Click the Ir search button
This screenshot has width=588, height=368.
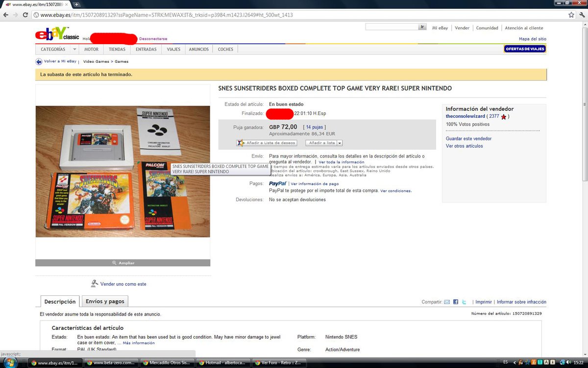(422, 27)
